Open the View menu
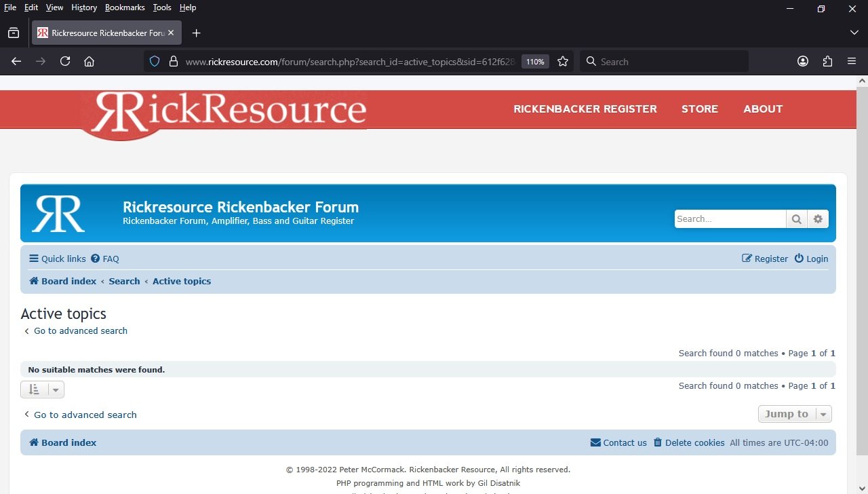This screenshot has height=494, width=868. pyautogui.click(x=54, y=7)
